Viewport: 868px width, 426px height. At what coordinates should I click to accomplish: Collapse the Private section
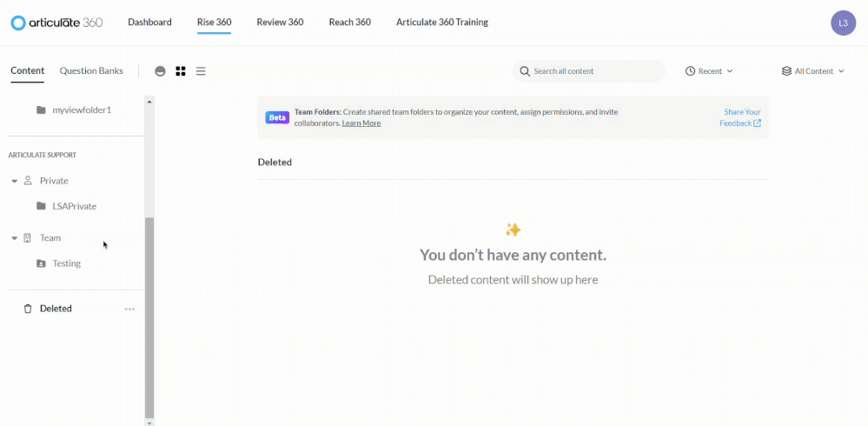click(x=15, y=181)
